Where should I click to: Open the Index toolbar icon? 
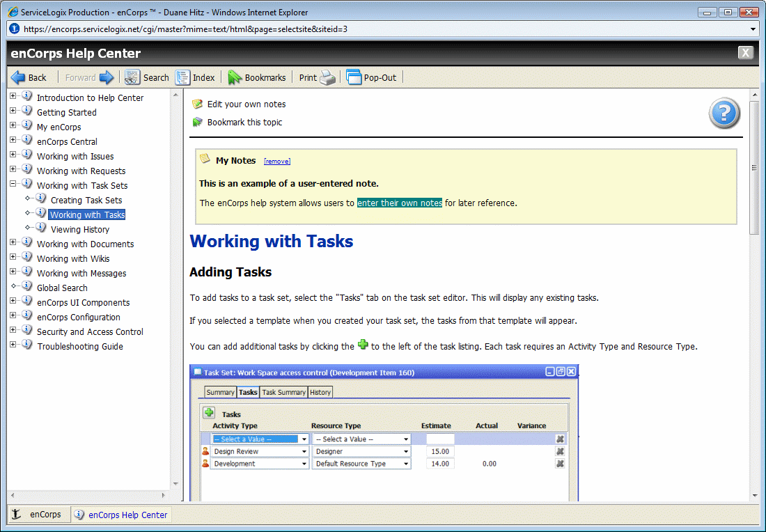pyautogui.click(x=182, y=77)
